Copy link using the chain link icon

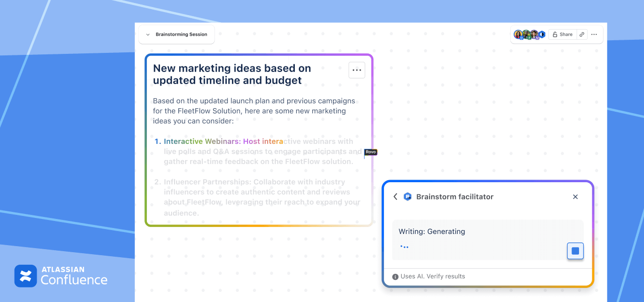(582, 34)
